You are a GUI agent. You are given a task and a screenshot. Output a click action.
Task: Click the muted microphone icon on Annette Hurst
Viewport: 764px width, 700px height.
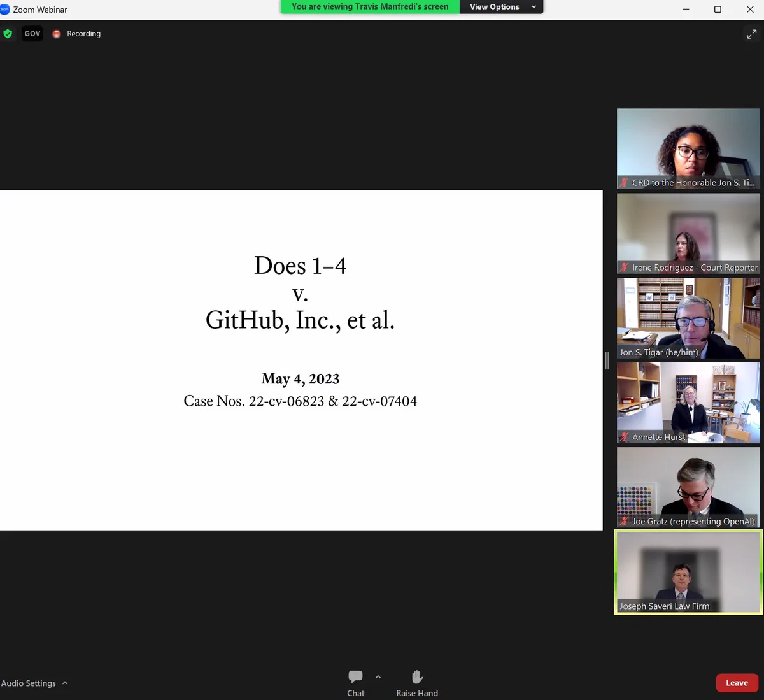click(625, 437)
